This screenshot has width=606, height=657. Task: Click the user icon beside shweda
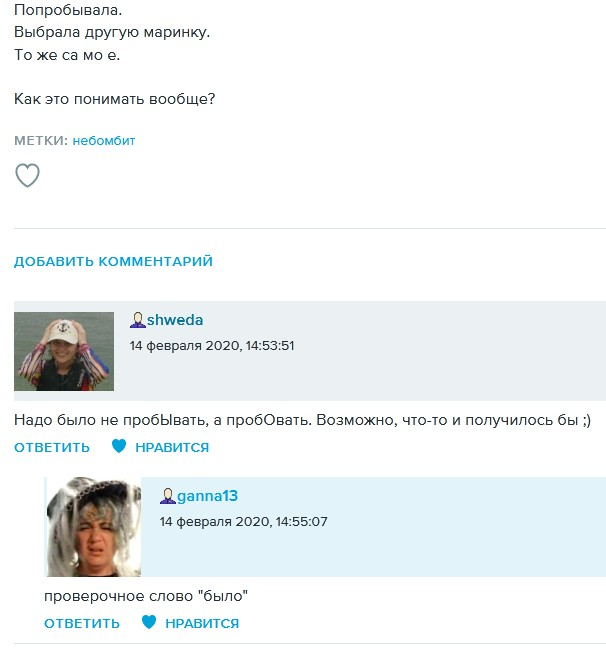(137, 321)
